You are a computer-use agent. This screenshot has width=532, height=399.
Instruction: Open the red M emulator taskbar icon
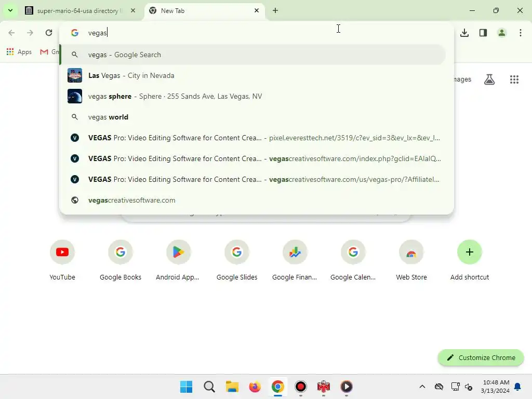click(323, 387)
